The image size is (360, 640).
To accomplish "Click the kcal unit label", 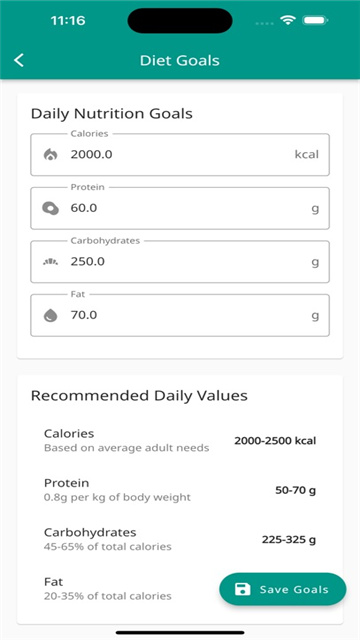I will (307, 155).
